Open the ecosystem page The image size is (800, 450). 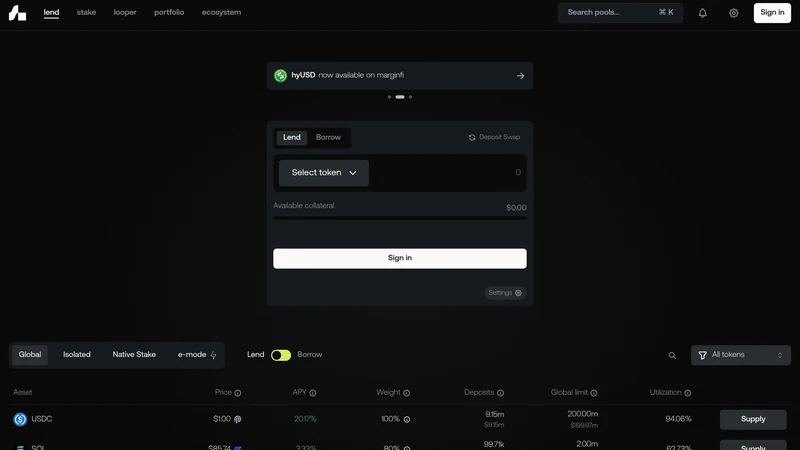tap(221, 12)
